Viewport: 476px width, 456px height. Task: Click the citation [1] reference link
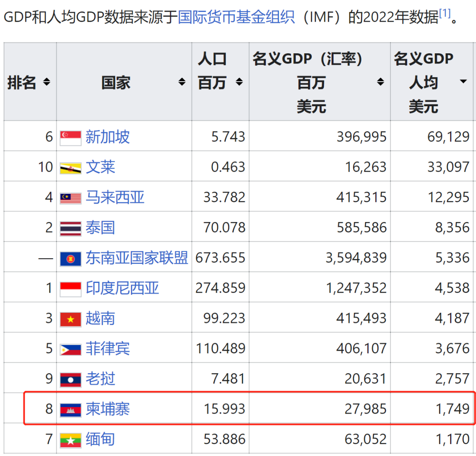[x=445, y=14]
